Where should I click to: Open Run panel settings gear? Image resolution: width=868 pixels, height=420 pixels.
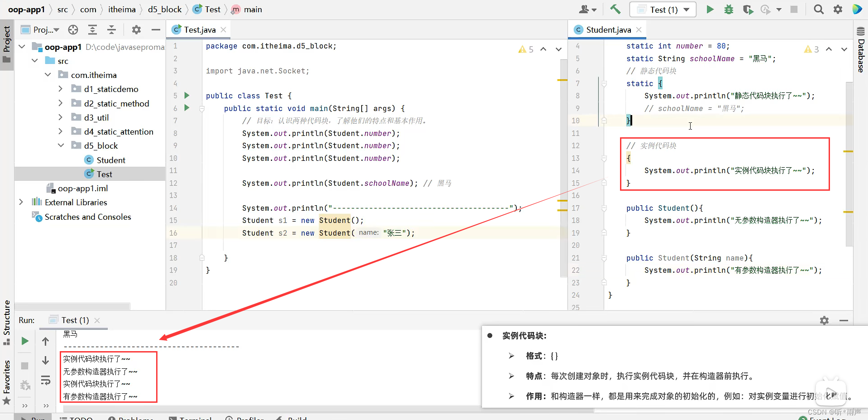824,320
